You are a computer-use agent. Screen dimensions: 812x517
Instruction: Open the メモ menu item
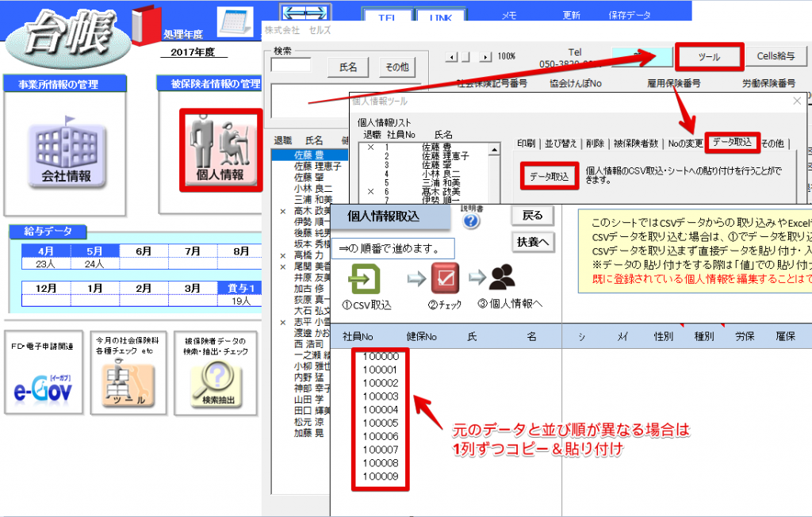click(509, 16)
